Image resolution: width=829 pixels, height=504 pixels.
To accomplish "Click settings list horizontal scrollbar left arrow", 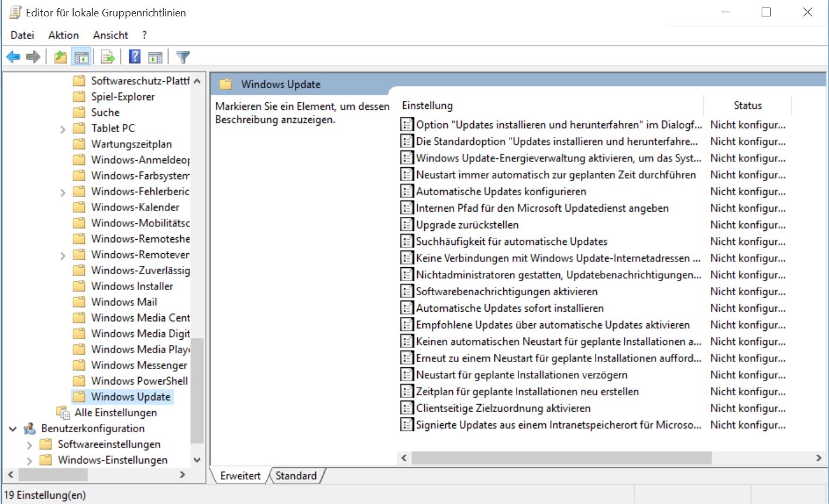I will 404,458.
